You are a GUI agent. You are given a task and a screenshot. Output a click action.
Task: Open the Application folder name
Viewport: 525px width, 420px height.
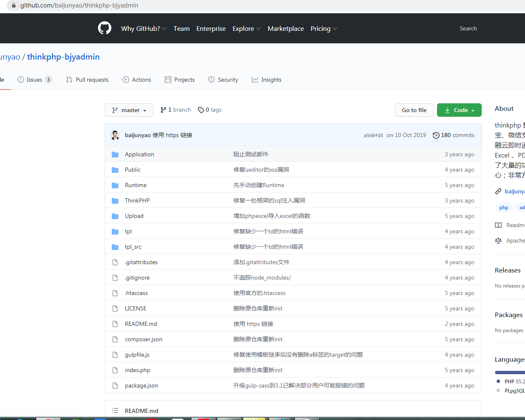(x=139, y=154)
